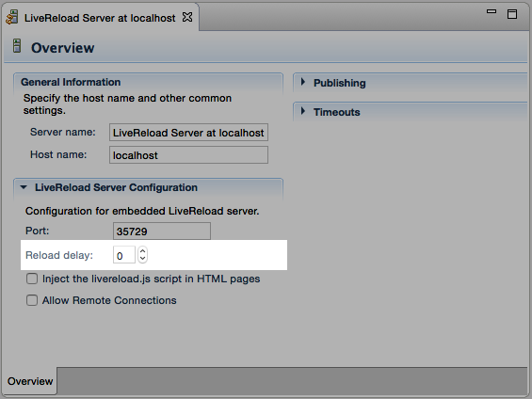Click the Overview page heading
Screen dimensions: 532x399
pos(63,48)
